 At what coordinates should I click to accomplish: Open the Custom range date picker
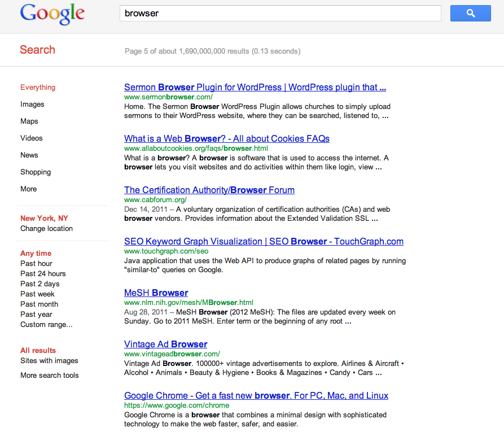coord(46,325)
